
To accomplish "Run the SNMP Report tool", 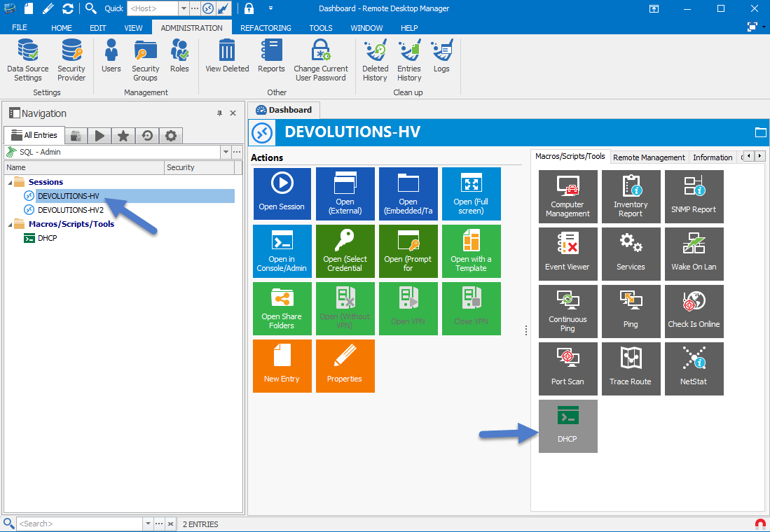I will coord(694,196).
